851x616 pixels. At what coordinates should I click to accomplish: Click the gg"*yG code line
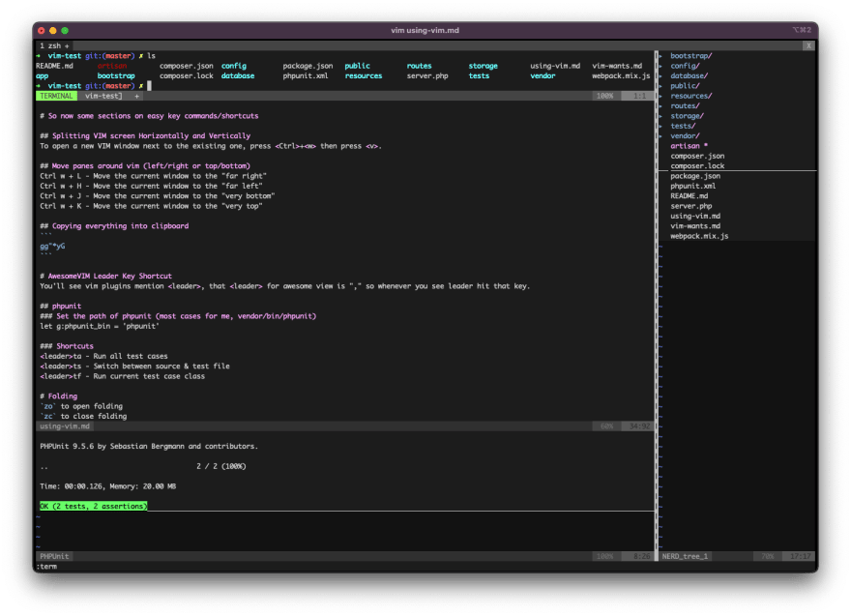pyautogui.click(x=52, y=247)
